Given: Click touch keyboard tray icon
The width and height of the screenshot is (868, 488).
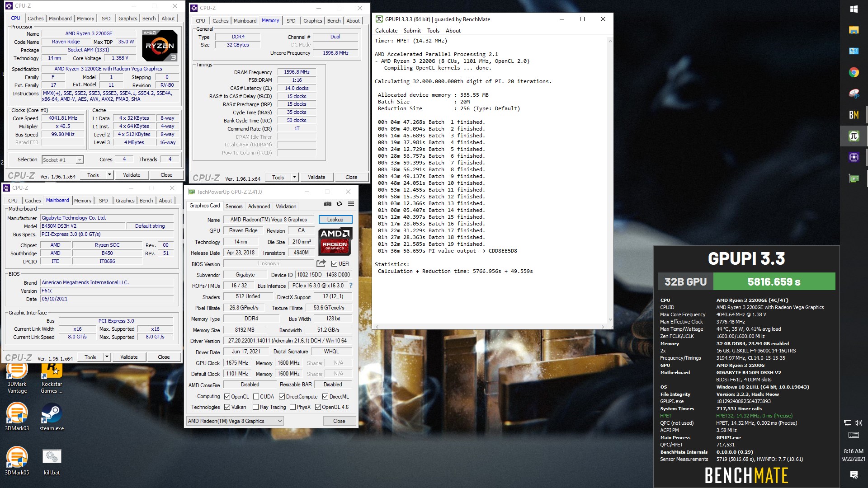Looking at the screenshot, I should click(x=854, y=435).
